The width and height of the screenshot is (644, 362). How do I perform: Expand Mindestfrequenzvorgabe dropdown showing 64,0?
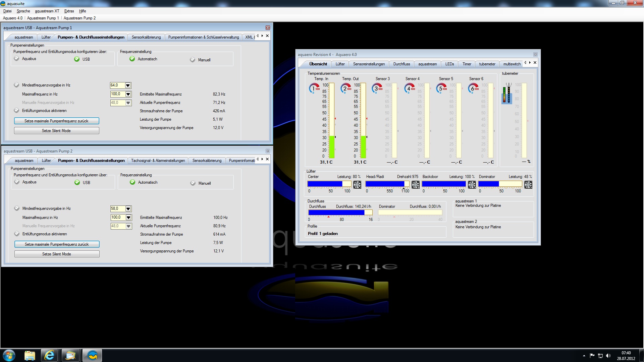pyautogui.click(x=128, y=85)
